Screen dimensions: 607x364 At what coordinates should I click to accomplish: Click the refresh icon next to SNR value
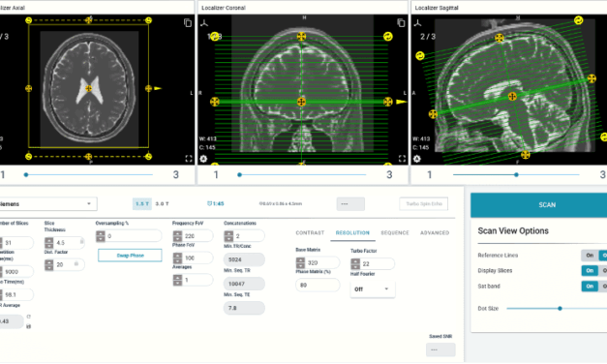coord(29,317)
